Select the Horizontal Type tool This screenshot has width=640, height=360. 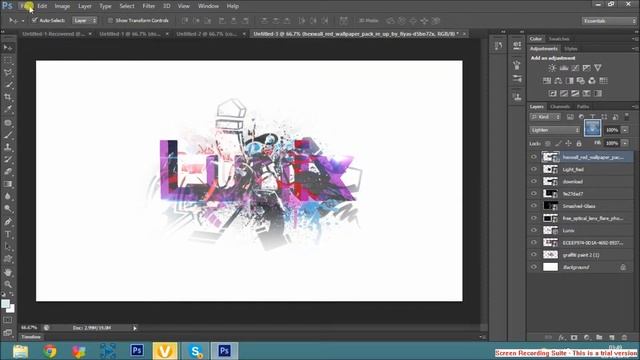coord(8,234)
